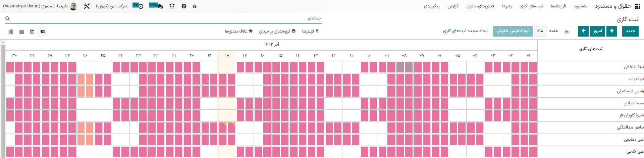Open the قراردادها menu
The image size is (644, 158).
click(x=558, y=6)
